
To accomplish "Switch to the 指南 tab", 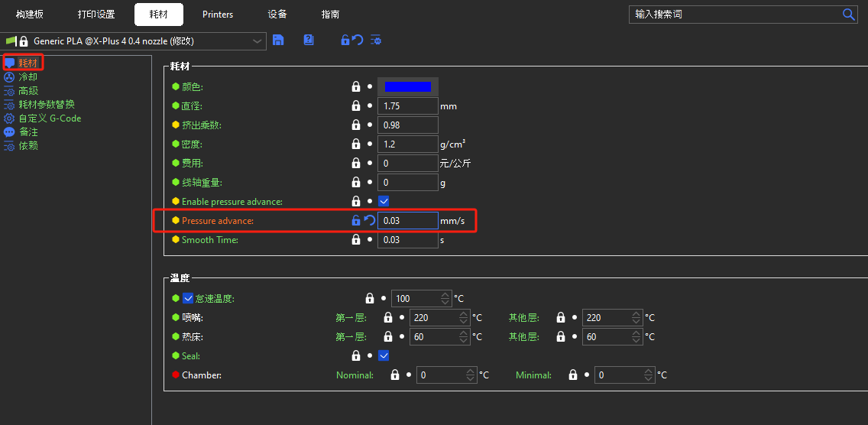I will [x=330, y=15].
